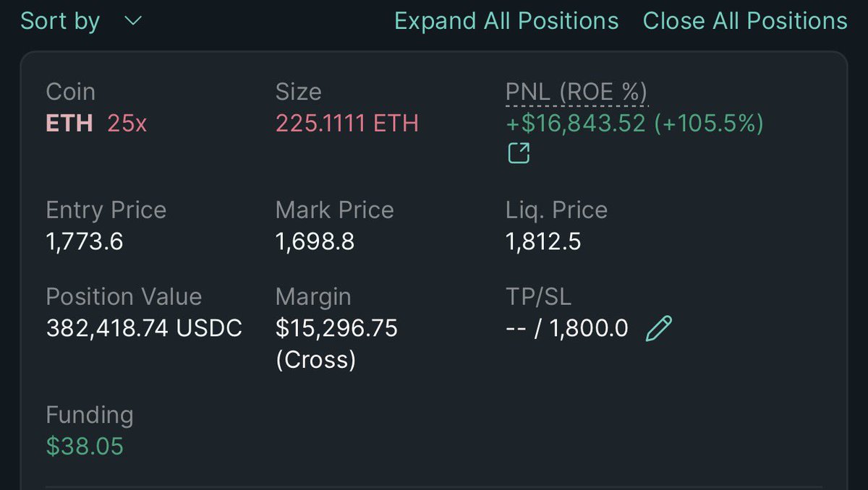Viewport: 868px width, 490px height.
Task: Click the 225.1111 ETH size value
Action: coord(347,124)
